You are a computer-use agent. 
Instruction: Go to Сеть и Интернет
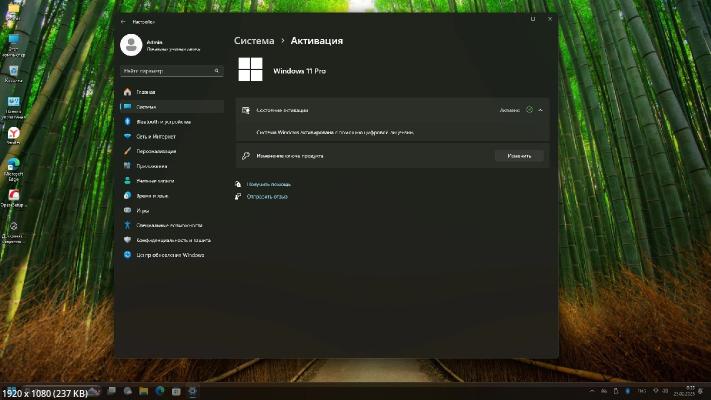pos(172,137)
